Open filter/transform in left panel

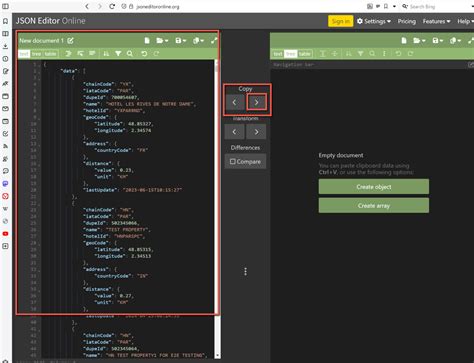coord(118,54)
